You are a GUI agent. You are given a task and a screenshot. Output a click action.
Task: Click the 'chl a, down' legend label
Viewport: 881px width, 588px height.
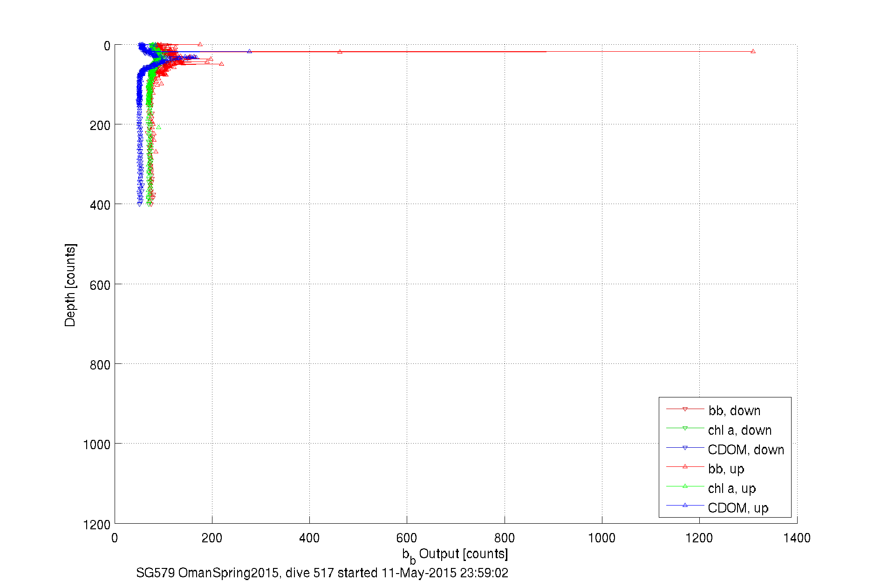(740, 430)
